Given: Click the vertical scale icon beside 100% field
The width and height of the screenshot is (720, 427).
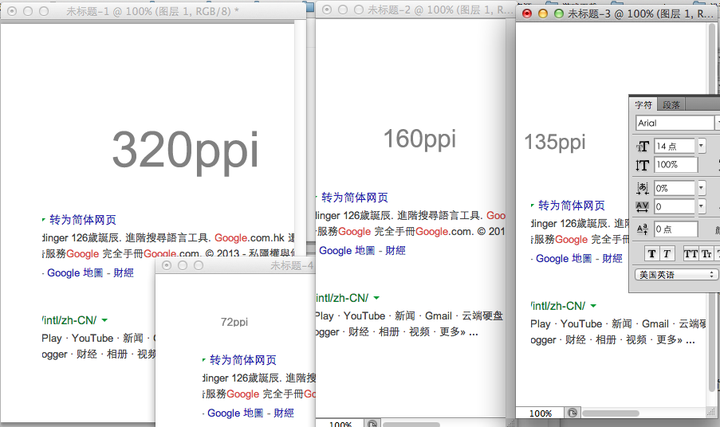Looking at the screenshot, I should pos(642,165).
